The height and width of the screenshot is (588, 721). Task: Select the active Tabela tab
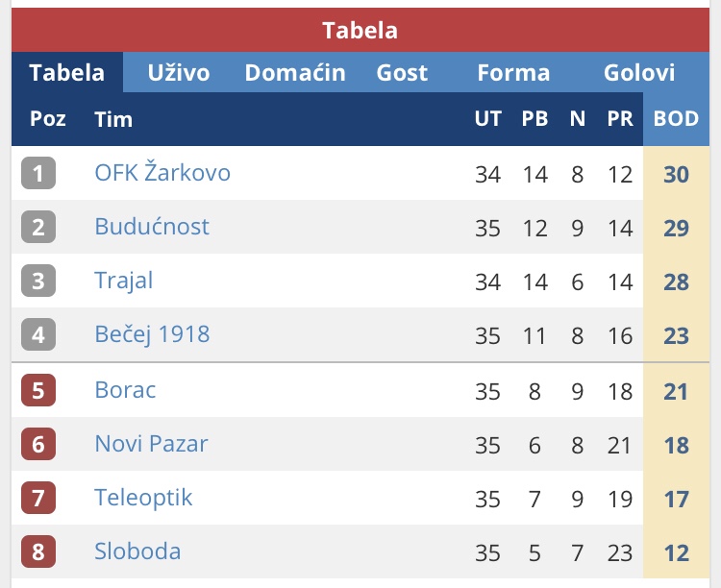click(x=67, y=73)
